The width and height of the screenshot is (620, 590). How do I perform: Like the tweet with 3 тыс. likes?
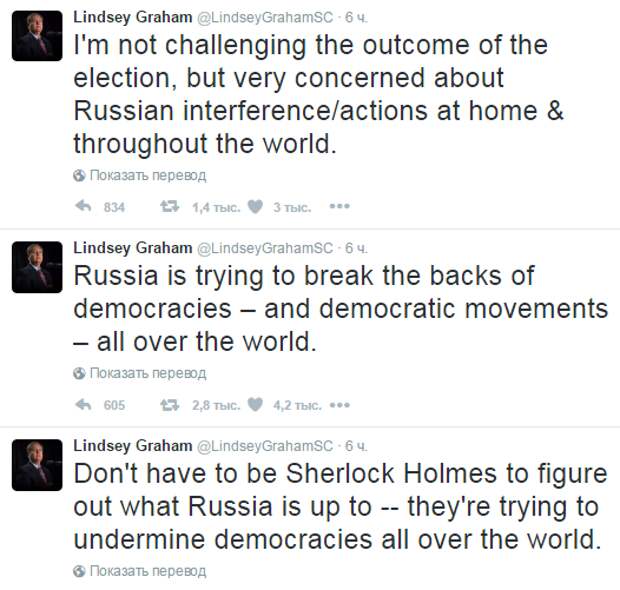coord(255,206)
